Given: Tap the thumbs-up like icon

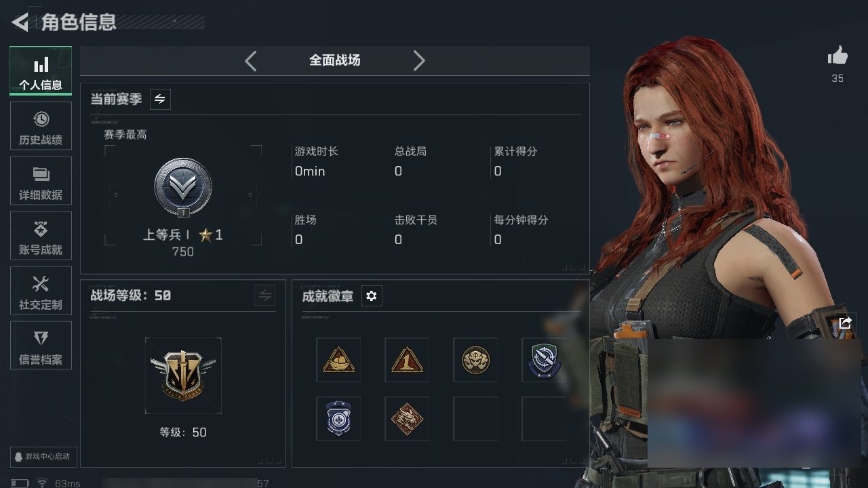Looking at the screenshot, I should click(x=837, y=56).
